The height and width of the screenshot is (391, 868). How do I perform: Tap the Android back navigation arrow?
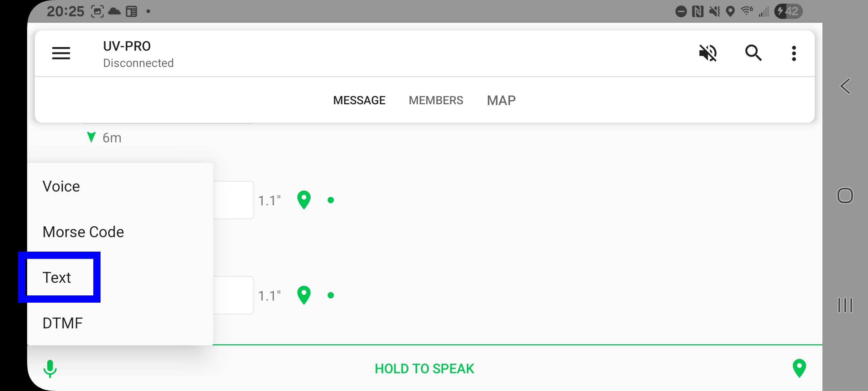tap(845, 86)
